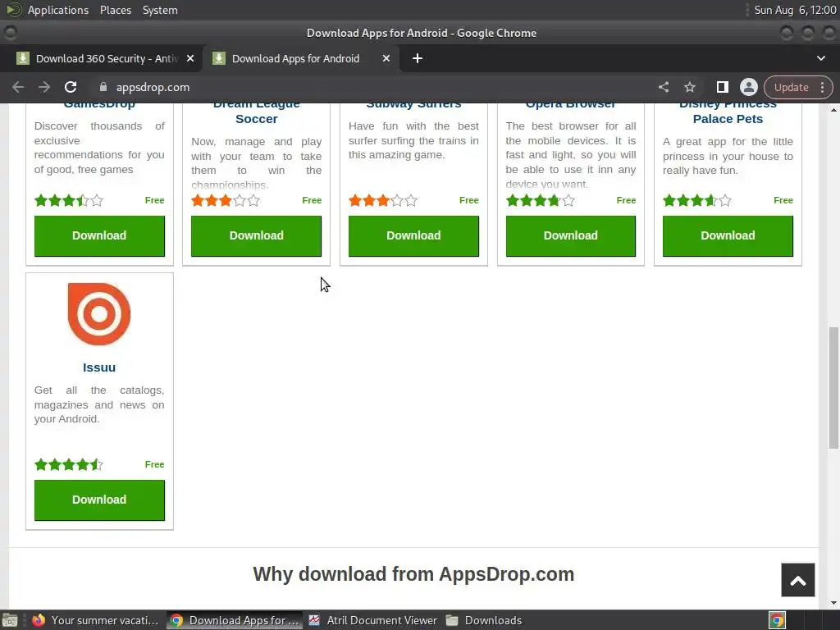
Task: Close the Download 360 Security tab
Action: tap(190, 58)
